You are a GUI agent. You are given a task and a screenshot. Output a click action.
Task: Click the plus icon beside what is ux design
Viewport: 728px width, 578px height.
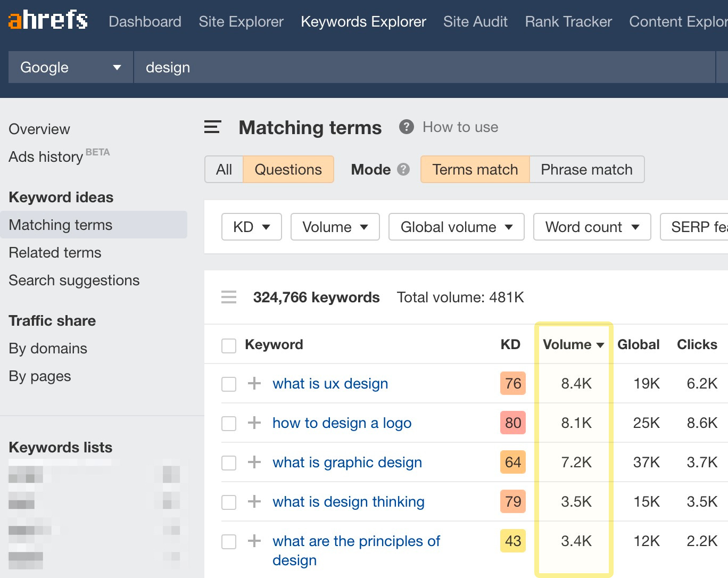click(255, 383)
